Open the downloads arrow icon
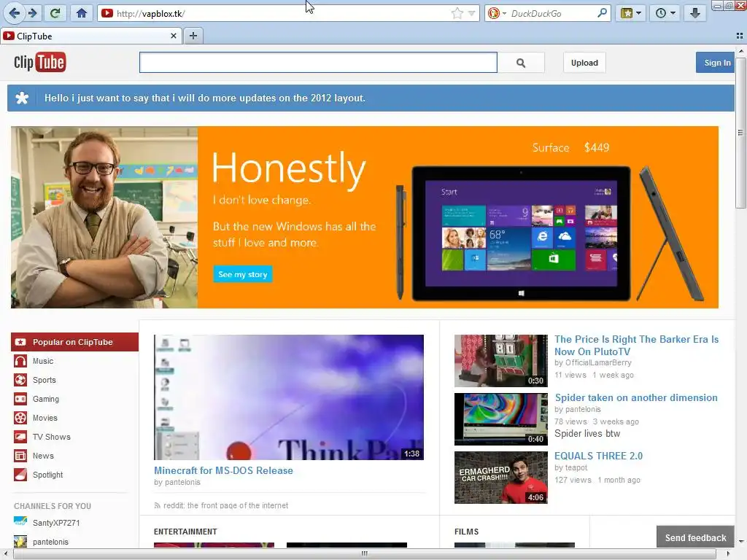 pos(695,13)
